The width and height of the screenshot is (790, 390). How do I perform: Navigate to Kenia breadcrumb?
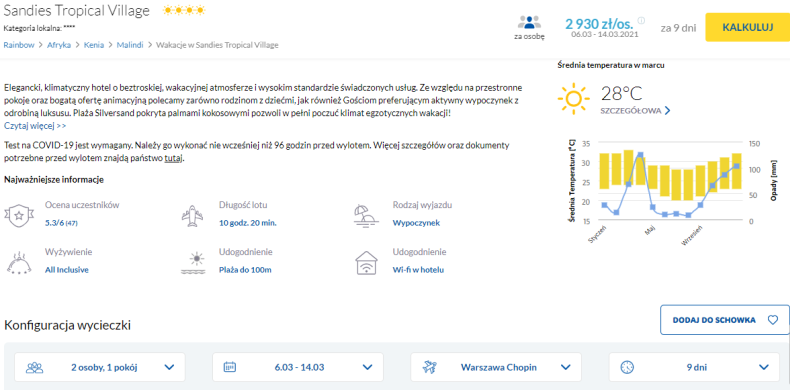pyautogui.click(x=94, y=45)
